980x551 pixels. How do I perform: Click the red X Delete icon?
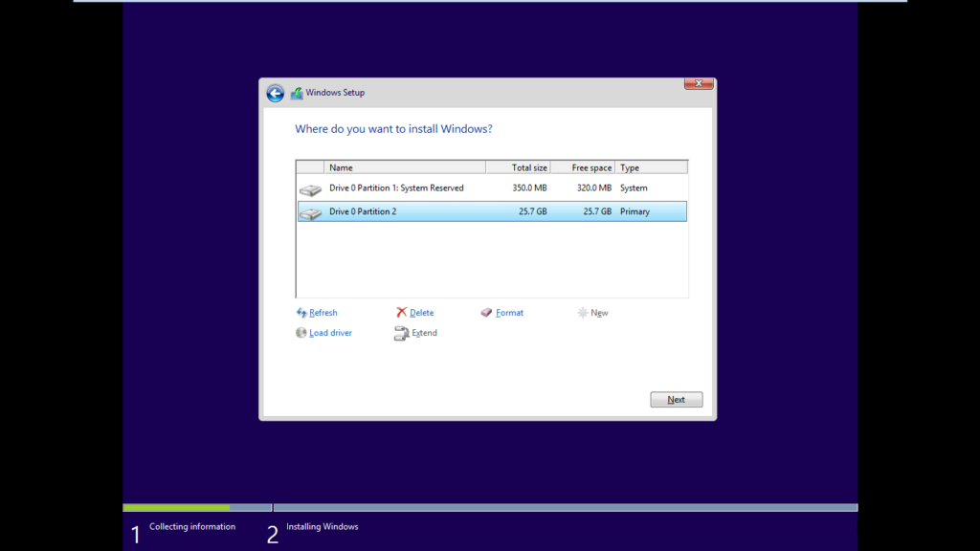[x=402, y=313]
